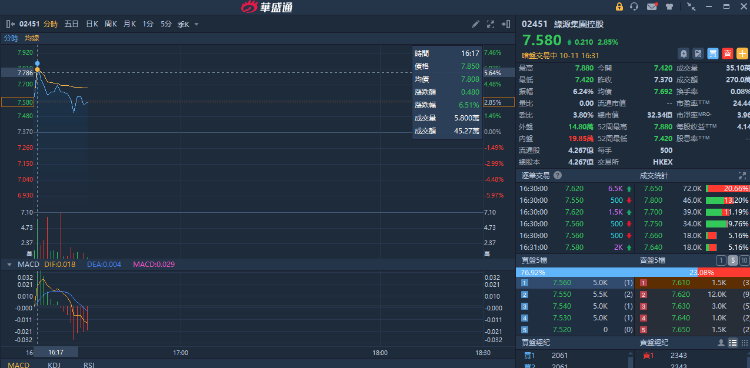Select ask level 5 at 7.650
750x368 pixels.
coord(694,330)
